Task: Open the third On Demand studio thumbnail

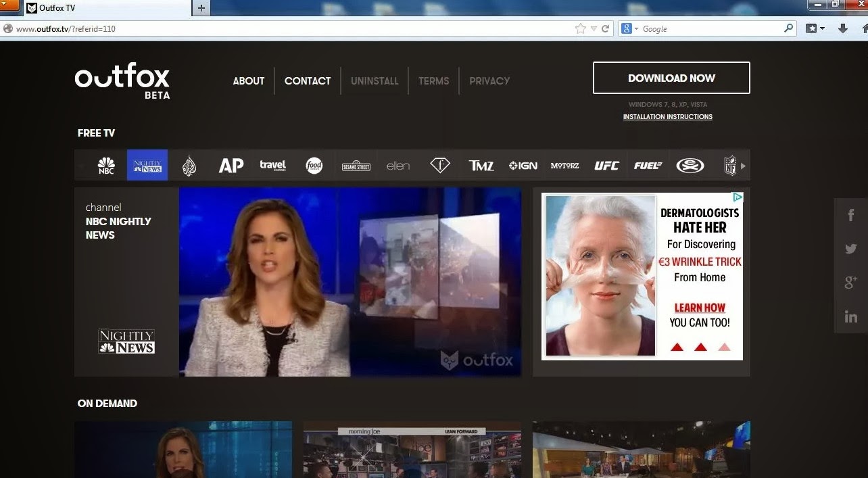Action: [642, 450]
